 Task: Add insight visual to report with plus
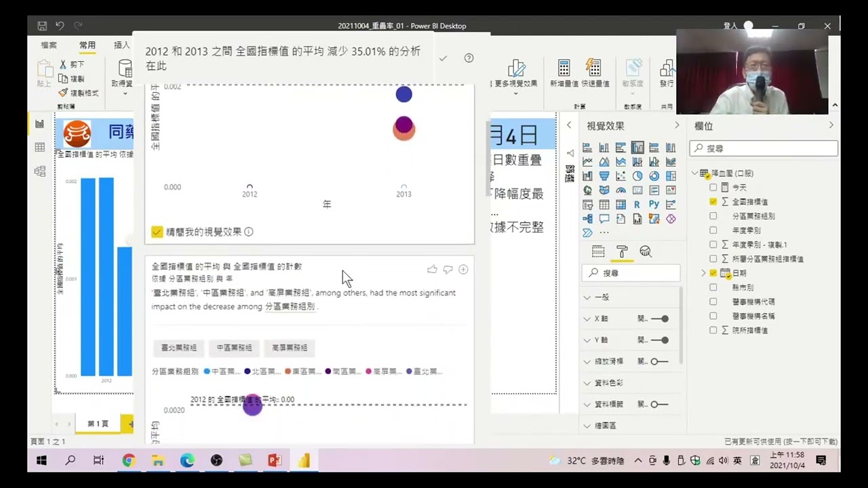464,270
